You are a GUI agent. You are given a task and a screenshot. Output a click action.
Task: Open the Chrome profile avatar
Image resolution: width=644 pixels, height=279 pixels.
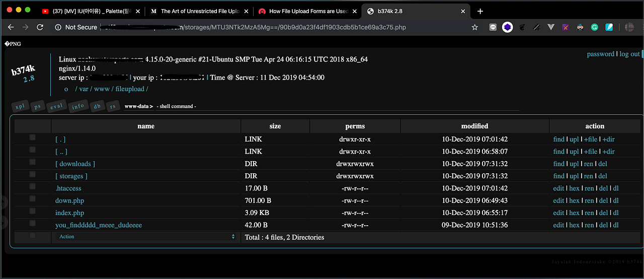point(629,27)
